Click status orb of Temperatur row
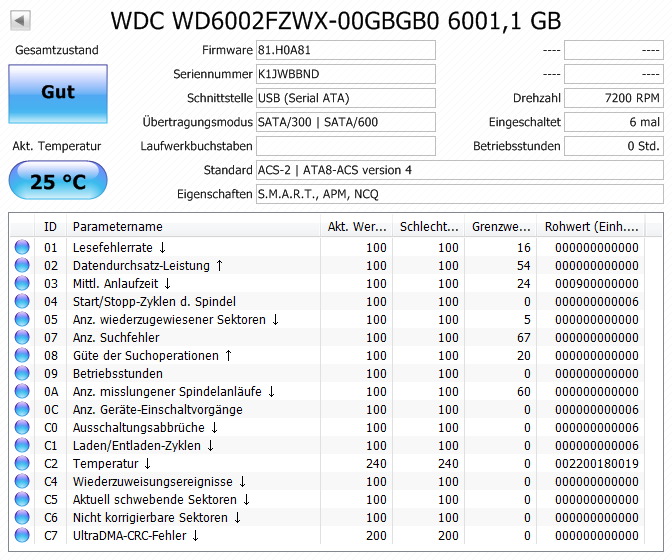This screenshot has width=672, height=560. [x=22, y=463]
